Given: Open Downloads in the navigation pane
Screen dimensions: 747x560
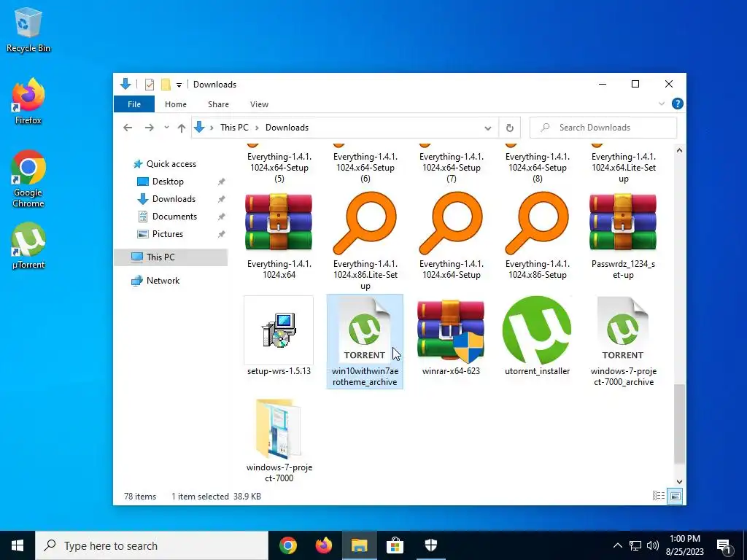Looking at the screenshot, I should (x=174, y=199).
